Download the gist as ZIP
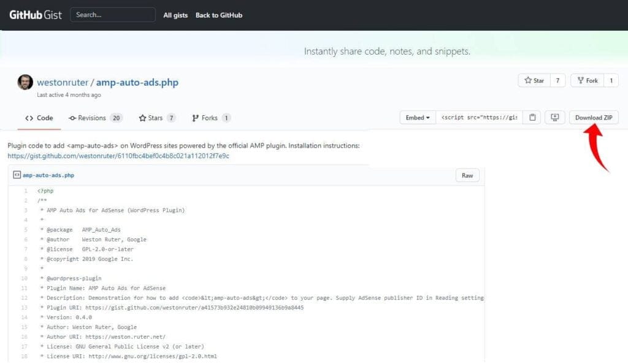The image size is (628, 364). (594, 118)
